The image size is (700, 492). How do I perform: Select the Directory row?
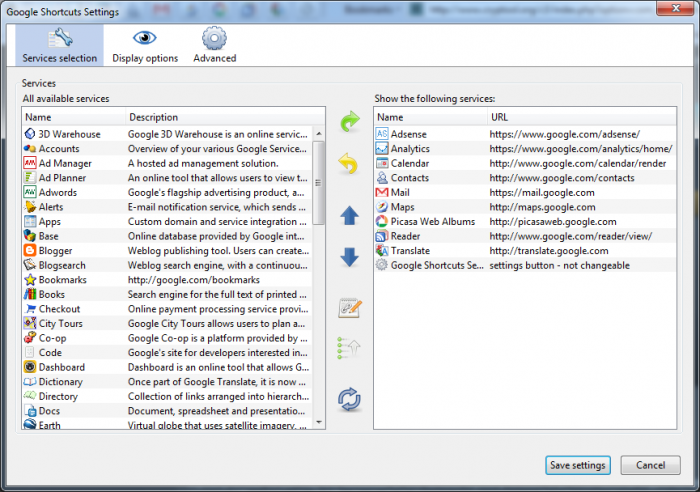167,396
